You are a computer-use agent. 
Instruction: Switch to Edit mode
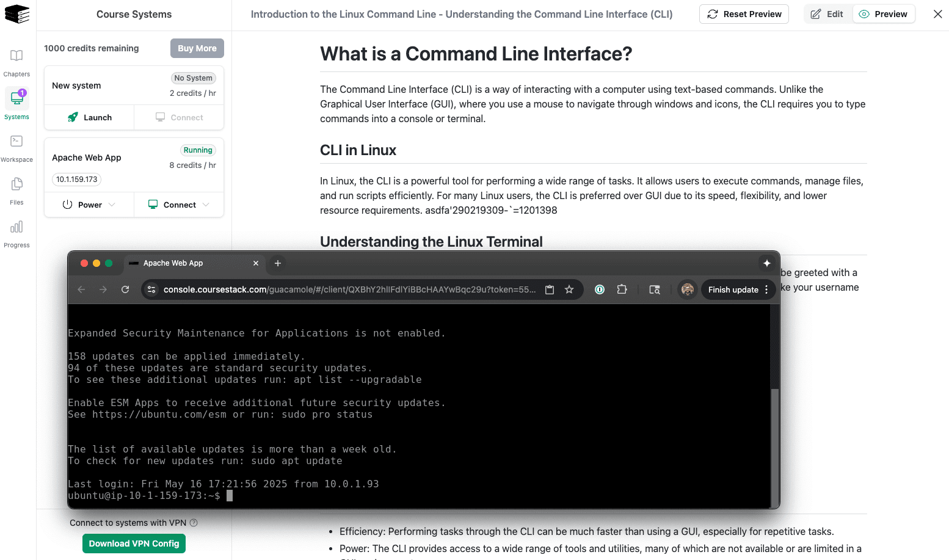[x=827, y=13]
